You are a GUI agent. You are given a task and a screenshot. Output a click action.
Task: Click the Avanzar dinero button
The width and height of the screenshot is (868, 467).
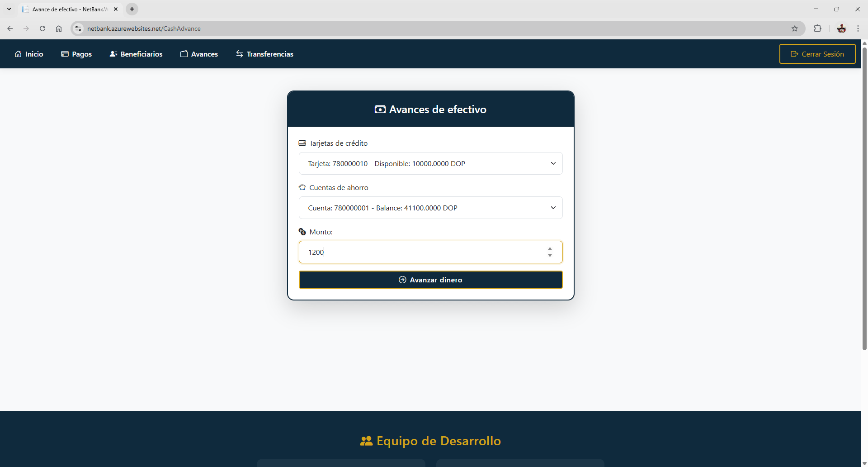click(x=430, y=280)
